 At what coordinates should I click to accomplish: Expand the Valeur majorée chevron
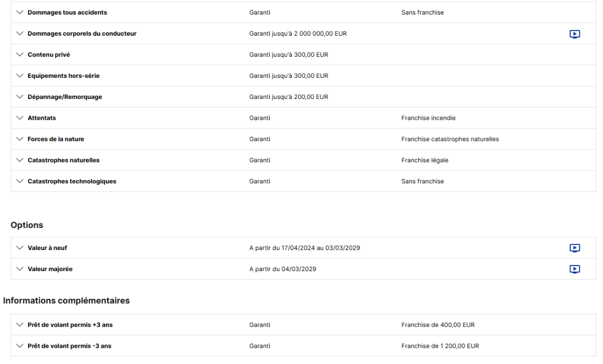click(20, 269)
